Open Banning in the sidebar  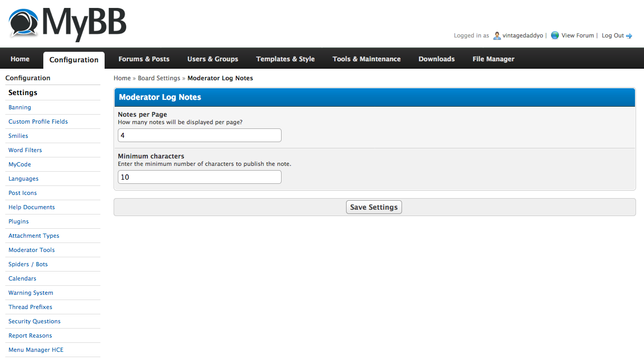(20, 107)
